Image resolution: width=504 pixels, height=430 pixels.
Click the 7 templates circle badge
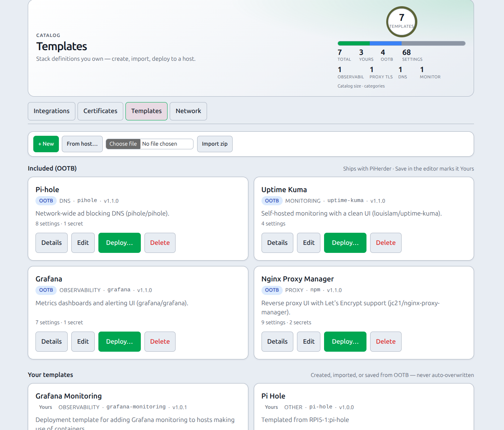pos(402,22)
